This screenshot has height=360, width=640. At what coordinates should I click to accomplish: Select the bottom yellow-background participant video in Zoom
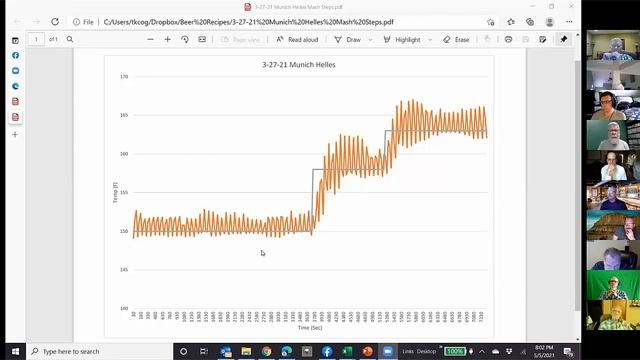coord(613,315)
